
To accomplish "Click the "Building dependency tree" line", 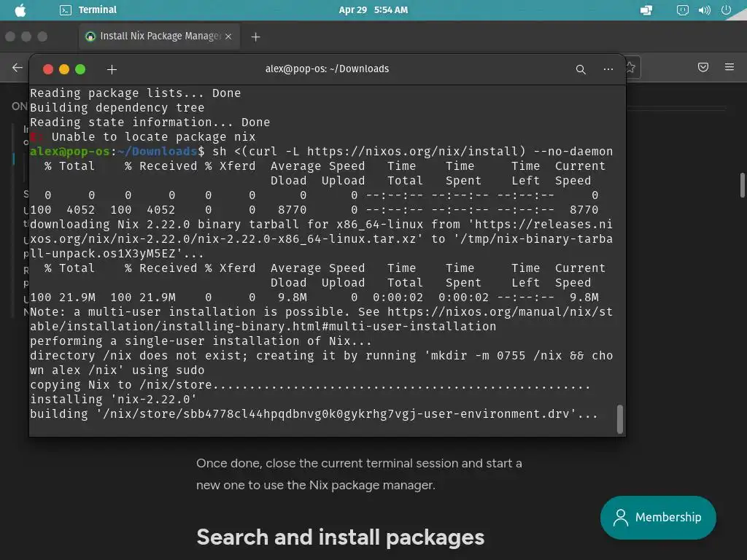I will tap(117, 108).
